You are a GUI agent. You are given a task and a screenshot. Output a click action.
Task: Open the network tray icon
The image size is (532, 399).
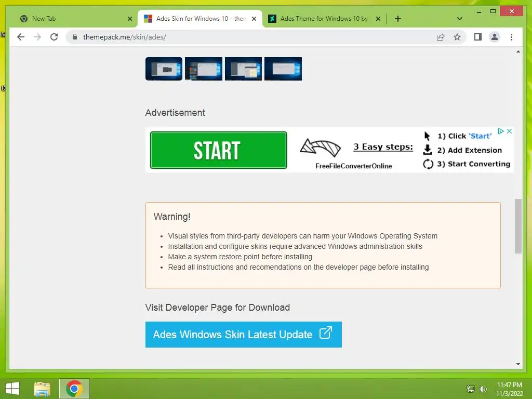coord(471,389)
